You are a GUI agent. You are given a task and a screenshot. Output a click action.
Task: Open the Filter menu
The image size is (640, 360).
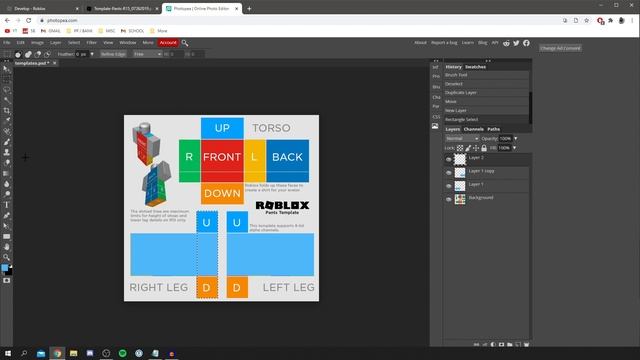point(91,43)
